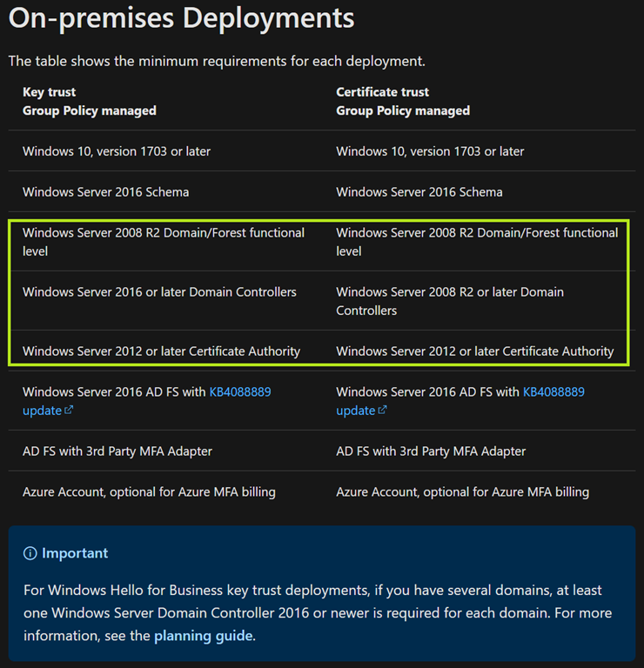The width and height of the screenshot is (644, 668).
Task: Open the planning guide link
Action: click(203, 636)
